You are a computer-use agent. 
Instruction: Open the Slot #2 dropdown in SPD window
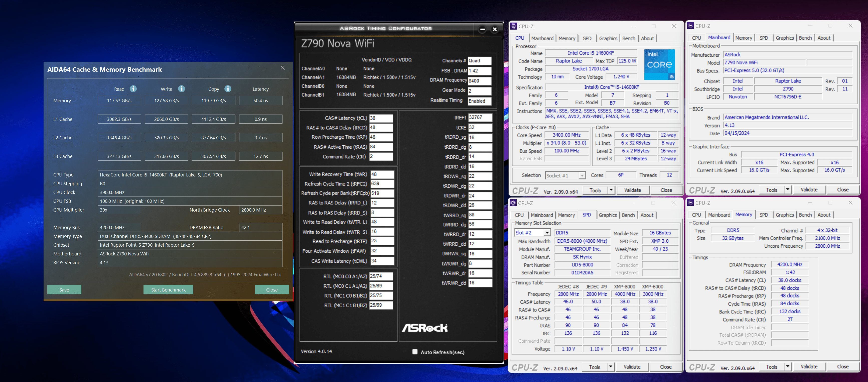click(547, 233)
